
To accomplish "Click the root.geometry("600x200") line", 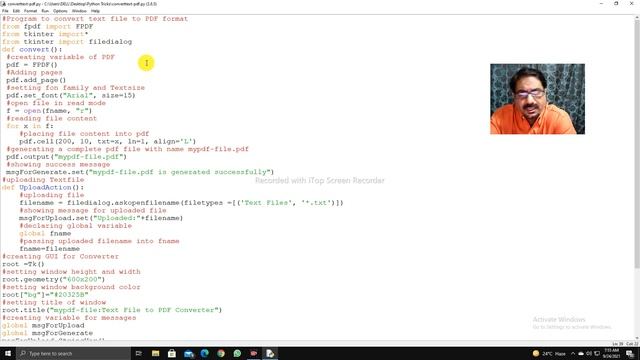I will pos(53,280).
